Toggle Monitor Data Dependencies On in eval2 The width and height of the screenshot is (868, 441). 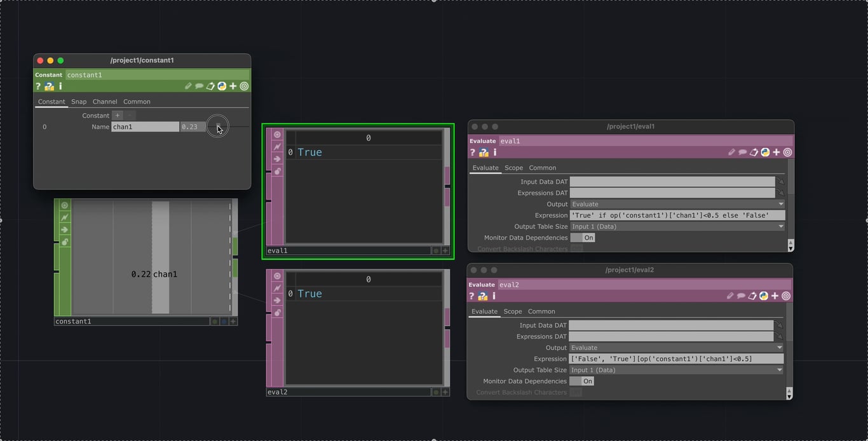[582, 381]
